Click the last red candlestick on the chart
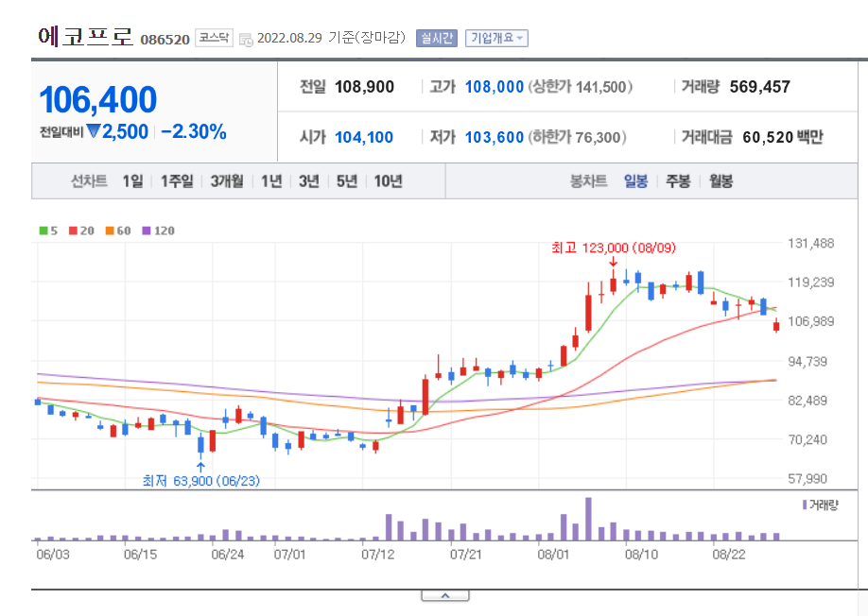Image resolution: width=868 pixels, height=616 pixels. coord(776,326)
